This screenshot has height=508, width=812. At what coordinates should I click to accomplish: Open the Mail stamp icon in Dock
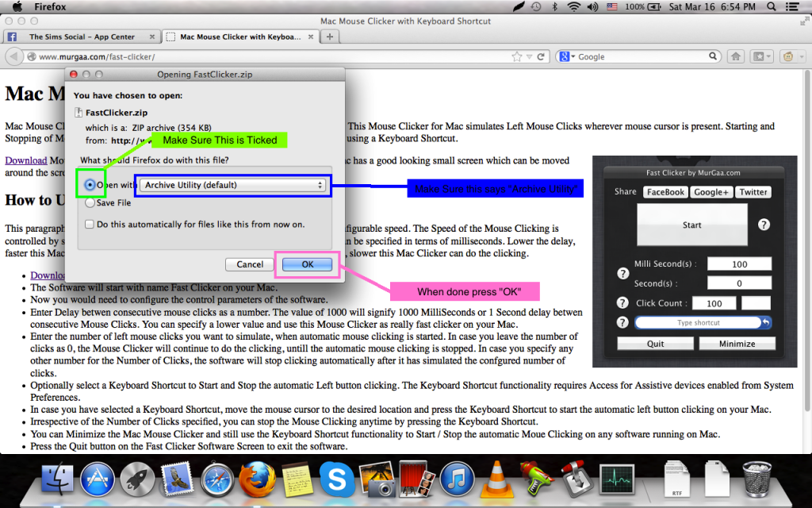pos(177,479)
